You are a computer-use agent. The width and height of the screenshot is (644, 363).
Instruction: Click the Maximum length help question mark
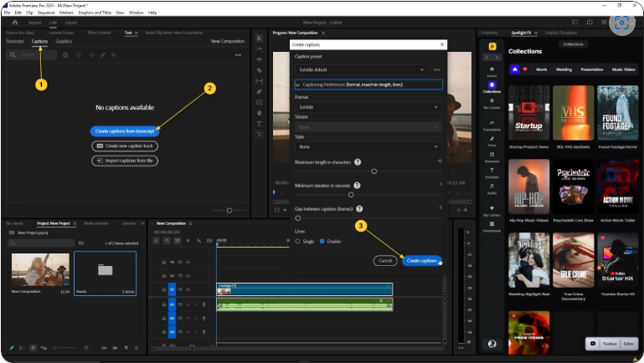pyautogui.click(x=358, y=162)
